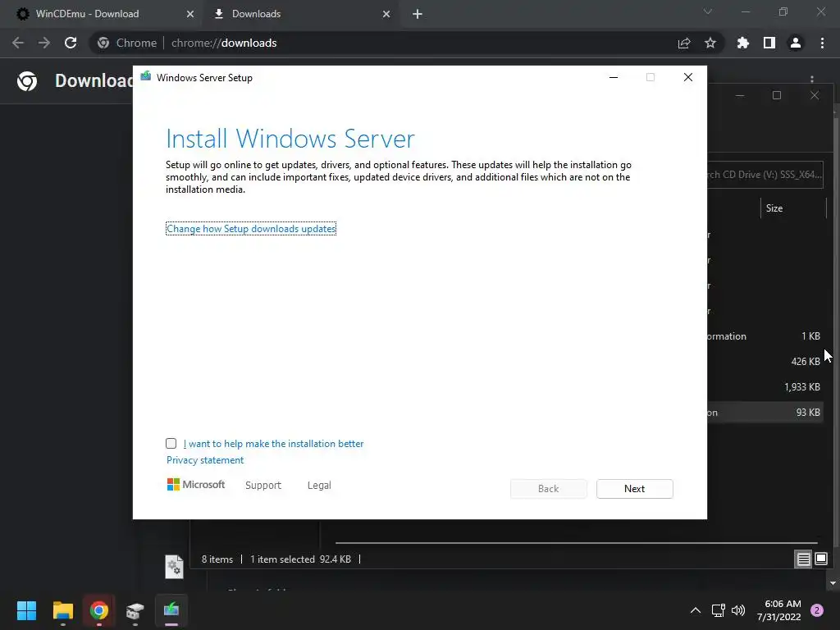Open Change how Setup downloads updates link
The height and width of the screenshot is (630, 840).
coord(251,229)
